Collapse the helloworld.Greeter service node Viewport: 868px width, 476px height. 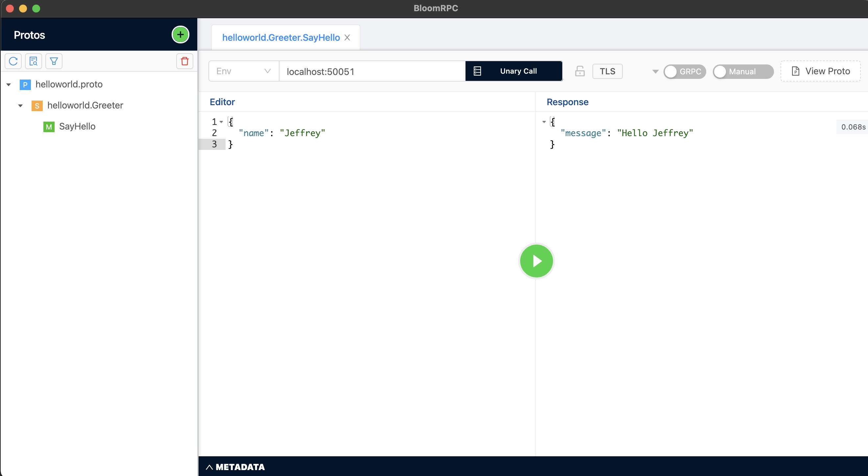point(21,106)
